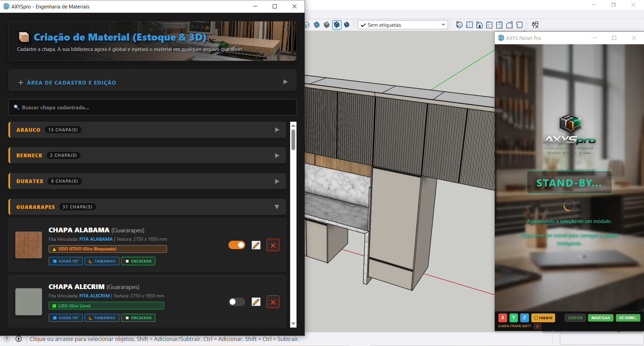Viewport: 644px width, 346px height.
Task: Disable the CHAPA ALABAMA toggle switch
Action: (x=237, y=245)
